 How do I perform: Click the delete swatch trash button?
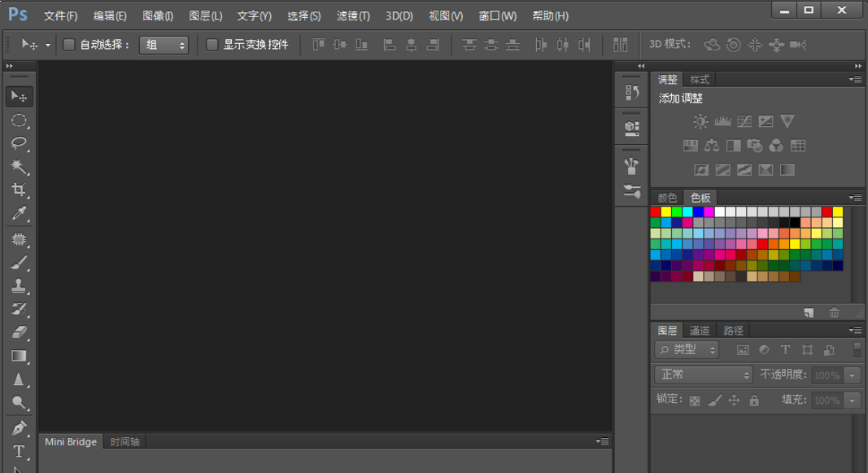[x=833, y=312]
